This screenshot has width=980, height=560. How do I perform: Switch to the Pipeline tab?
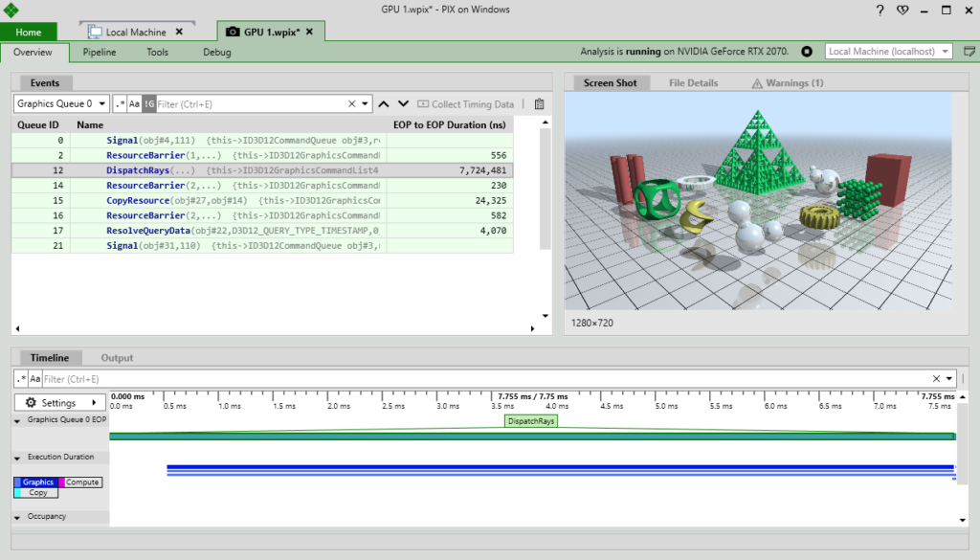click(99, 53)
